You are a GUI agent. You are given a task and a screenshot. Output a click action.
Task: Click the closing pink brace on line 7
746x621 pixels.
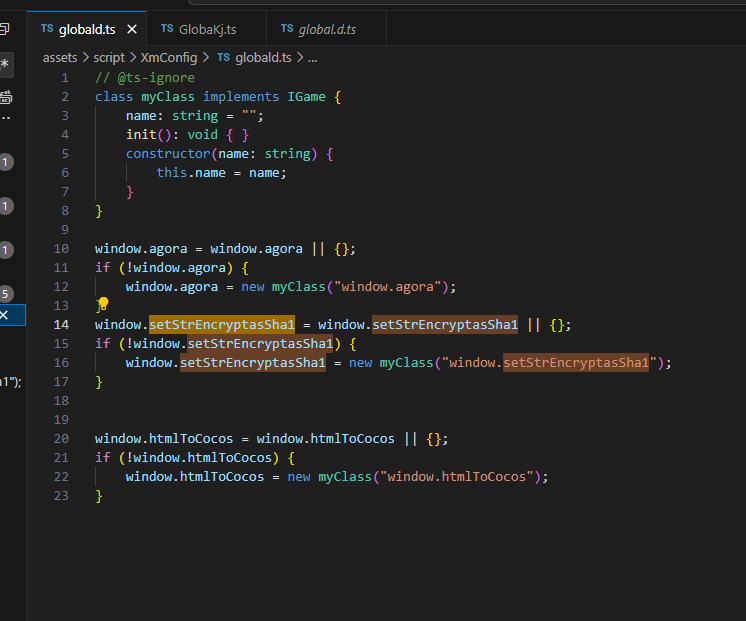(129, 192)
